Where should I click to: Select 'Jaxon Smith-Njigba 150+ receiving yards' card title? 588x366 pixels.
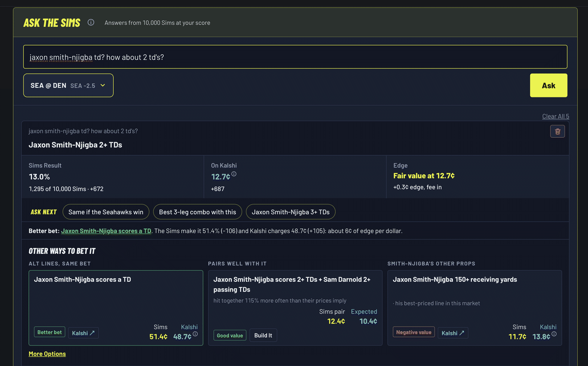(455, 279)
